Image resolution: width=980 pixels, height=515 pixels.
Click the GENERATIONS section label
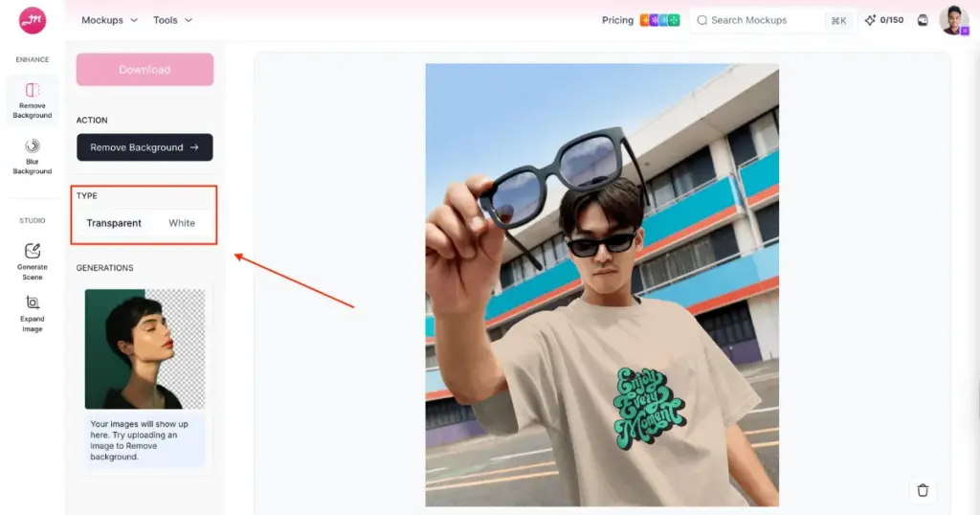click(x=105, y=267)
